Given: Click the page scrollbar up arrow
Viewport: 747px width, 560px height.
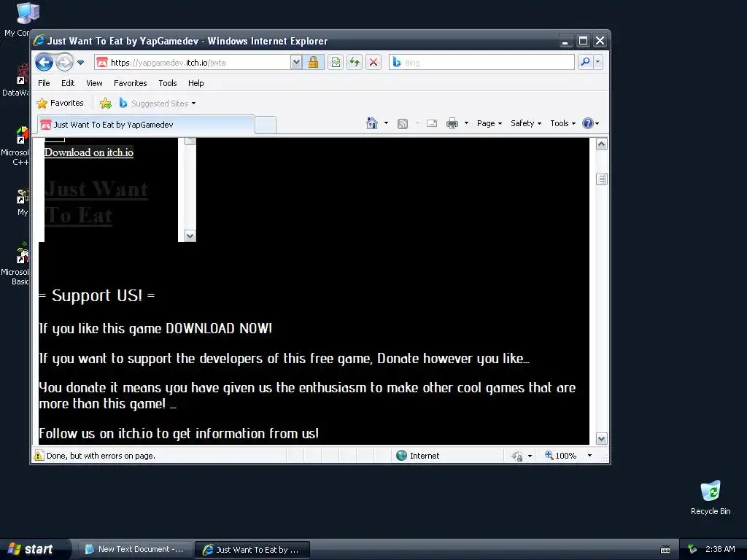Looking at the screenshot, I should click(602, 144).
